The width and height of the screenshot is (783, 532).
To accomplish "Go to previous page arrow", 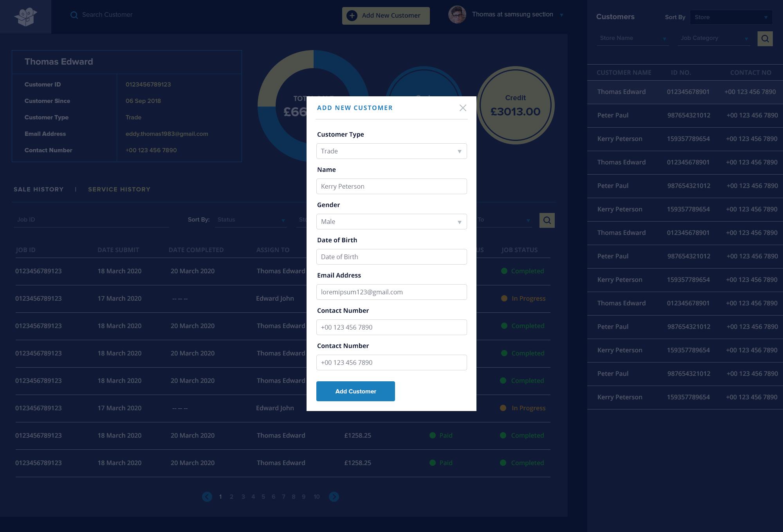I will (207, 497).
